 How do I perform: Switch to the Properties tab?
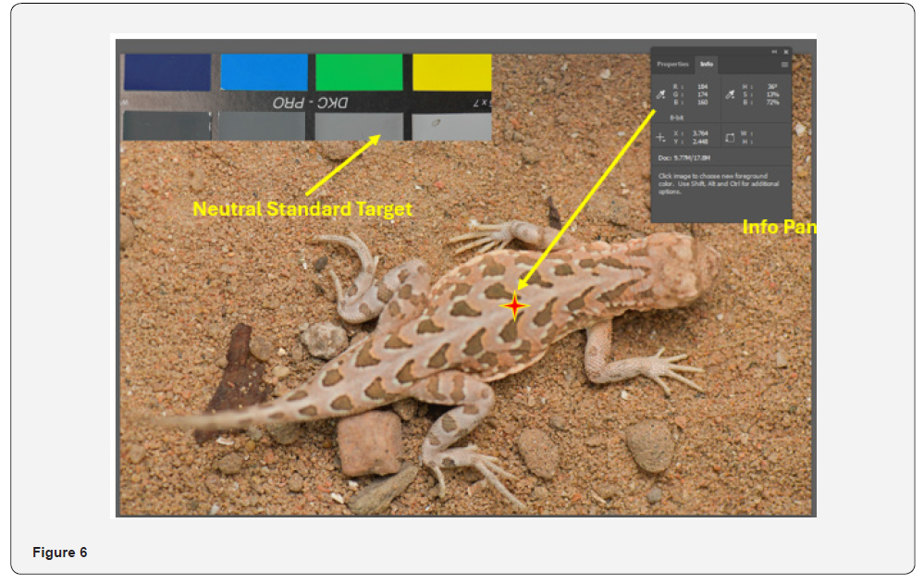pos(672,64)
